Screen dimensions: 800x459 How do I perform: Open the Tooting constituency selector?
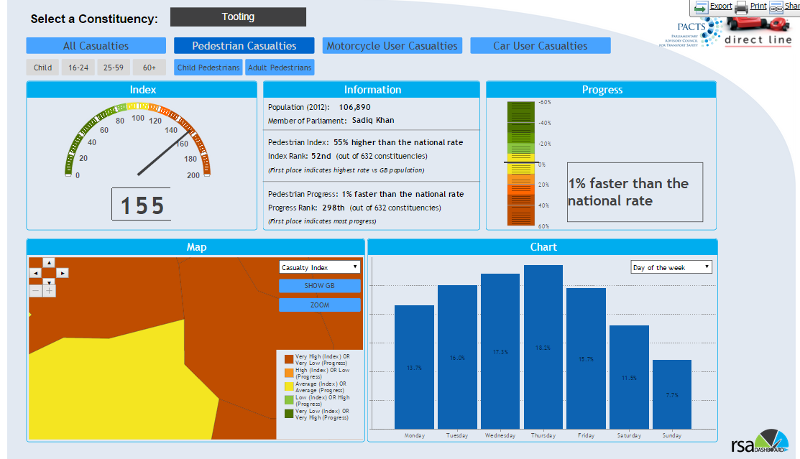[238, 17]
